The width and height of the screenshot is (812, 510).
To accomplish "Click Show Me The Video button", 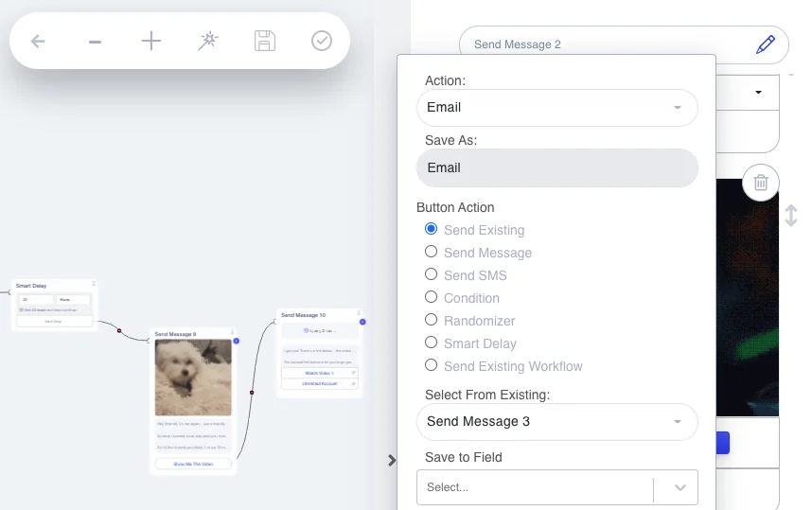I will tap(193, 464).
